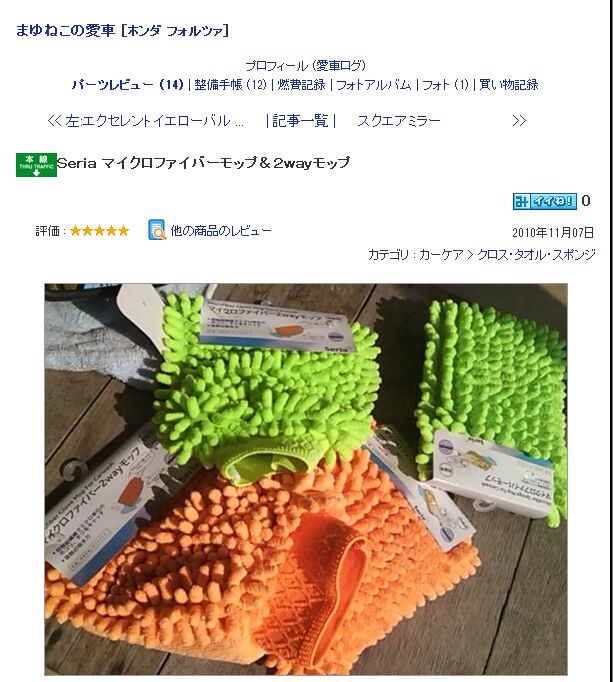The width and height of the screenshot is (613, 682).
Task: Open the スクエアミラー next article link
Action: point(399,120)
